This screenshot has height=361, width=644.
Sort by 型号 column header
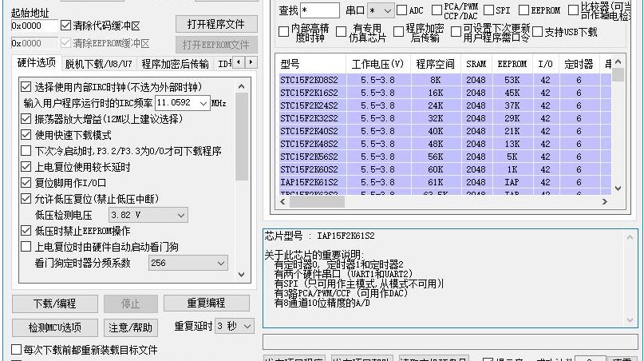311,64
